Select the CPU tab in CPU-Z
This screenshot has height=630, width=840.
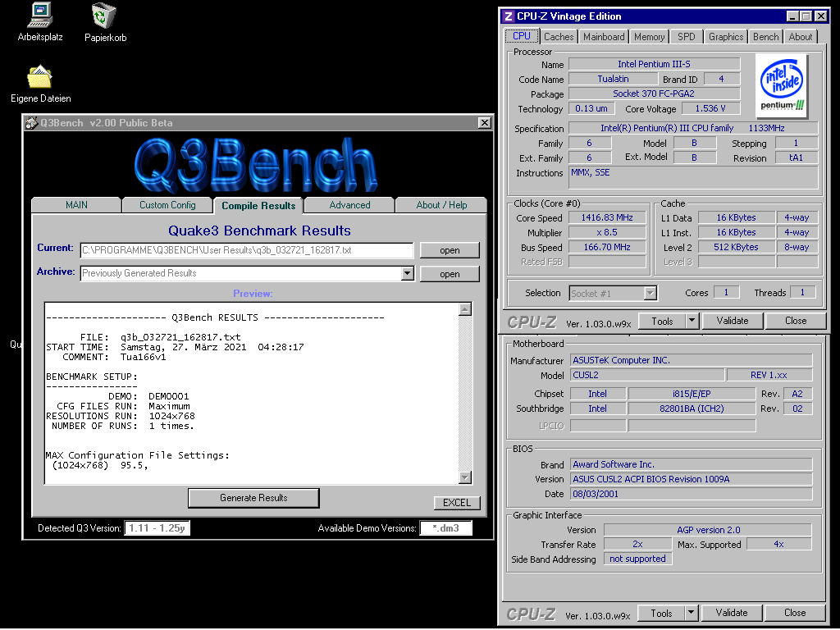point(521,36)
